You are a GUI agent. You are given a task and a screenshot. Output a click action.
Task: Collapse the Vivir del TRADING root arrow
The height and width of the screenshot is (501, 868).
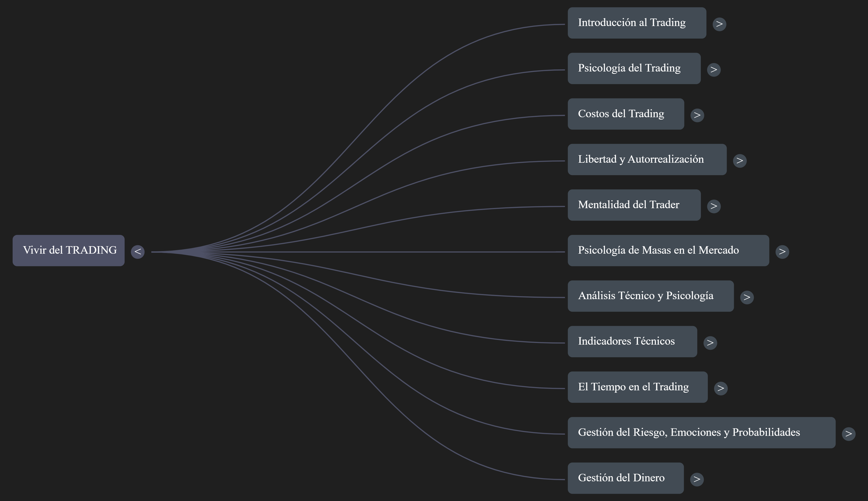[137, 252]
